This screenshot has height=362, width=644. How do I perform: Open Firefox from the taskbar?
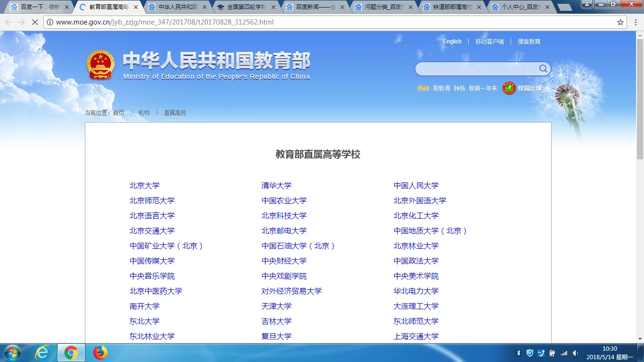tap(100, 353)
